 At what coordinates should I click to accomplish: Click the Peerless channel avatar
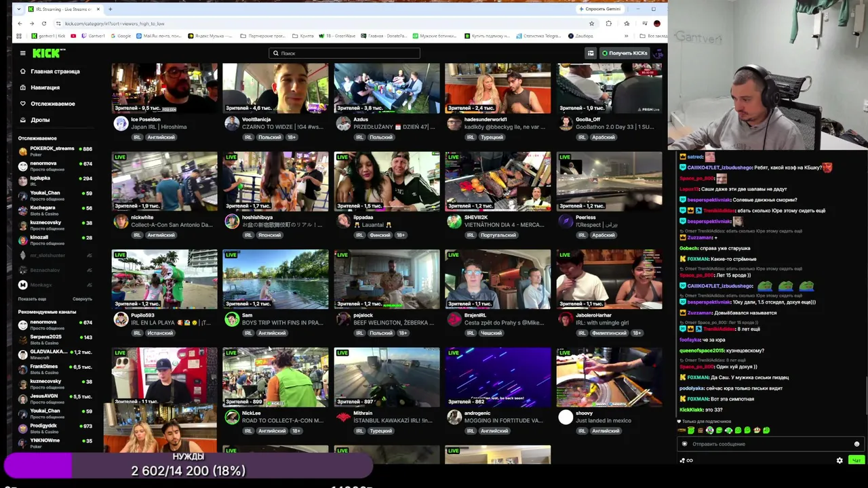566,221
